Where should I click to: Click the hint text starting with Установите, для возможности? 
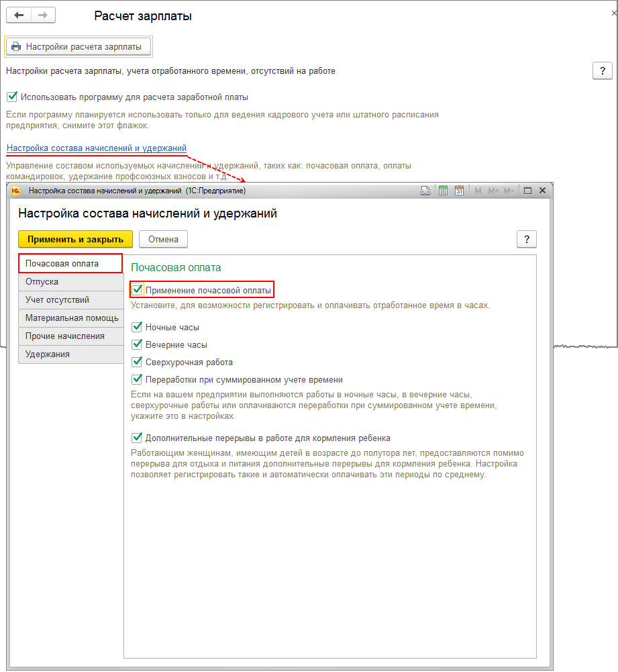(x=310, y=305)
